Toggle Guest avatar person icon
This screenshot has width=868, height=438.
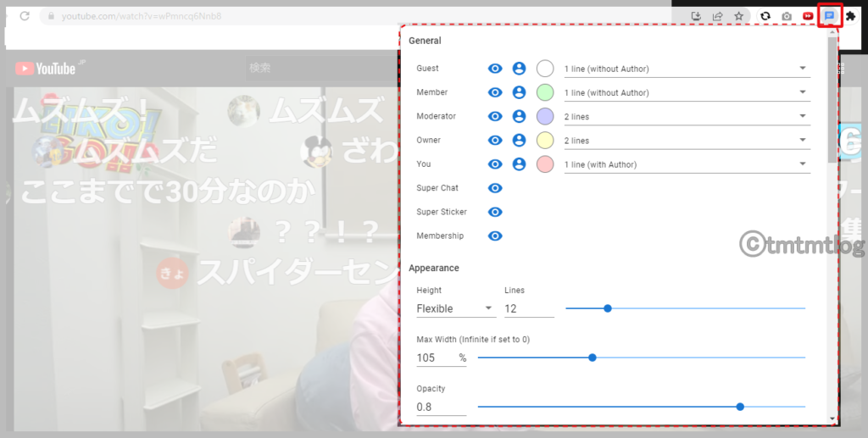519,69
